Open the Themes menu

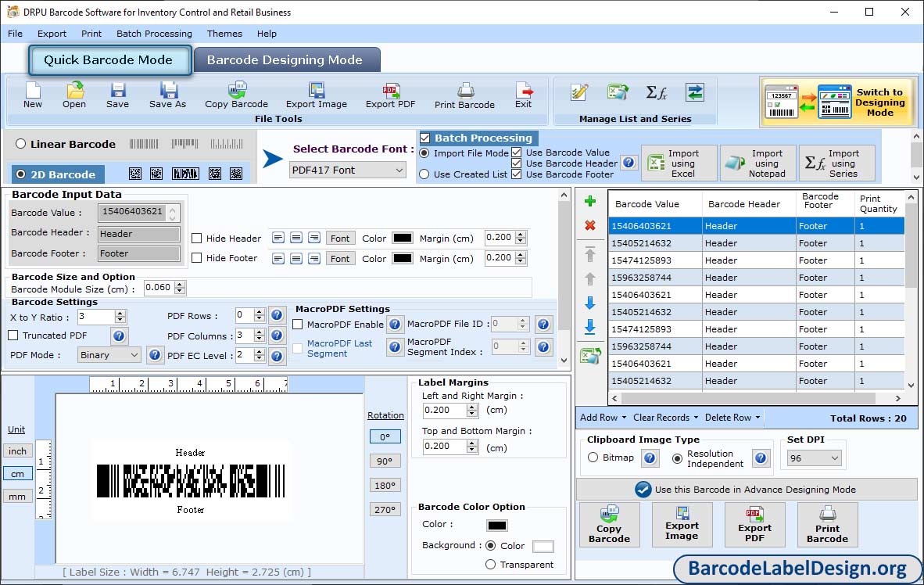point(224,34)
